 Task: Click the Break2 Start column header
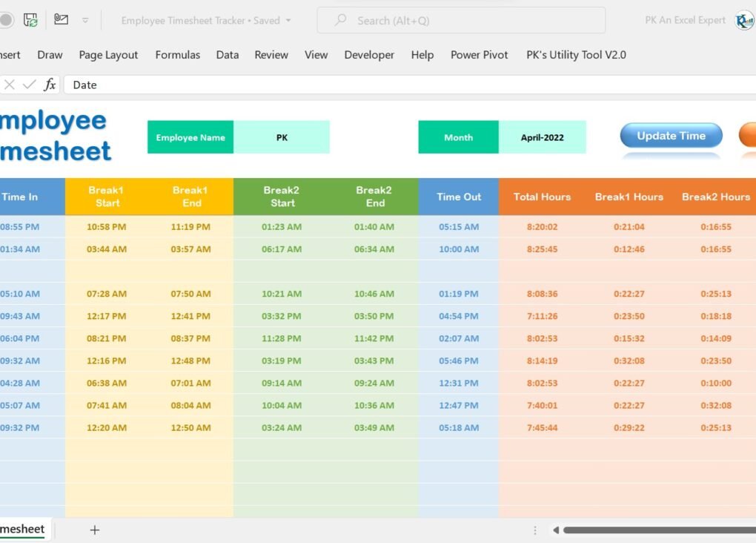pos(282,197)
